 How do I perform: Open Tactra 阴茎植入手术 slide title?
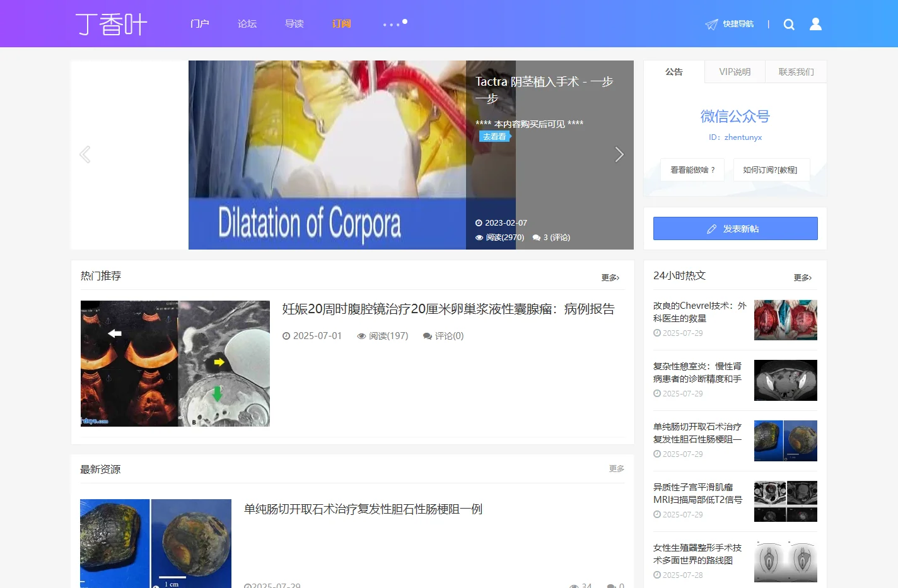[x=544, y=90]
